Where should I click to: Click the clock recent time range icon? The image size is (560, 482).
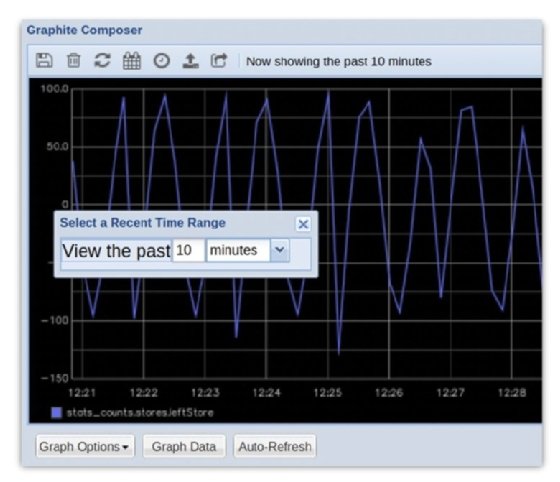[161, 60]
